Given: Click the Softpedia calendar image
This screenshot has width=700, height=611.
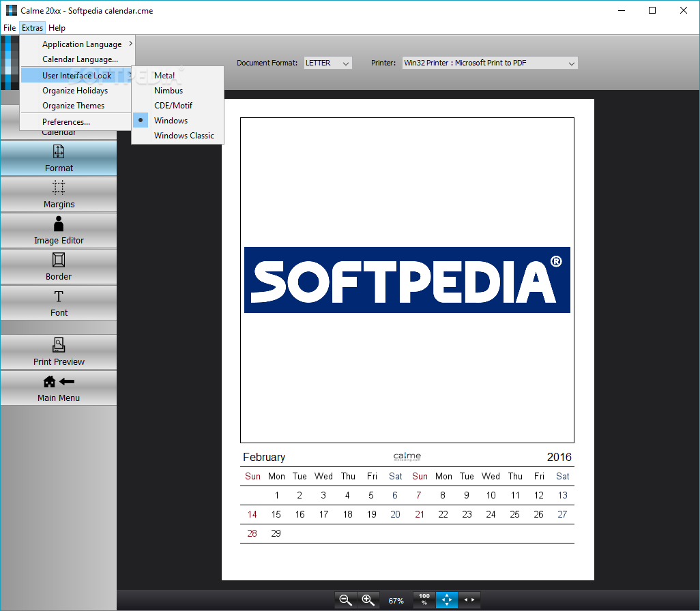Looking at the screenshot, I should pyautogui.click(x=407, y=280).
